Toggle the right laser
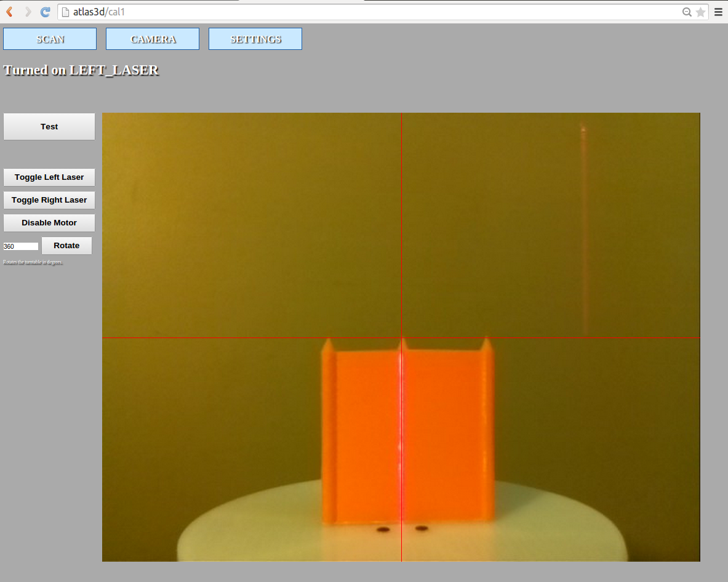This screenshot has height=582, width=728. (49, 200)
